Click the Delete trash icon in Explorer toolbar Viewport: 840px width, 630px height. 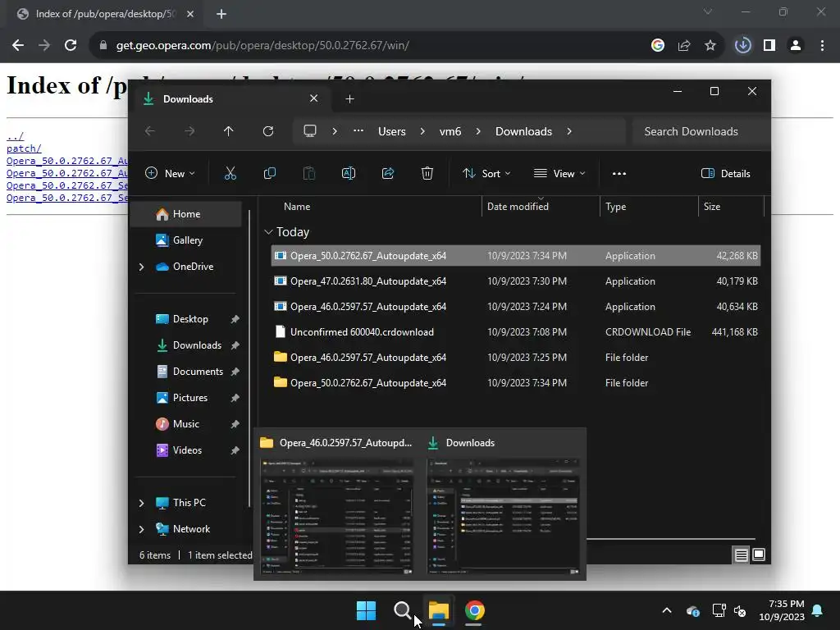click(427, 173)
